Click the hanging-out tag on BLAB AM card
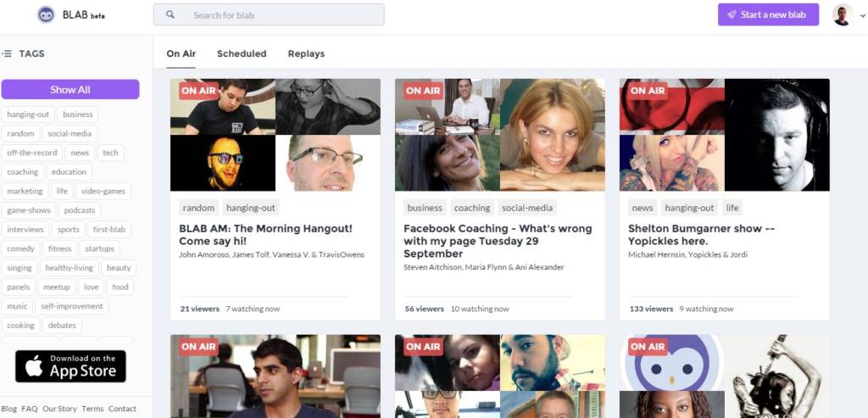 251,209
